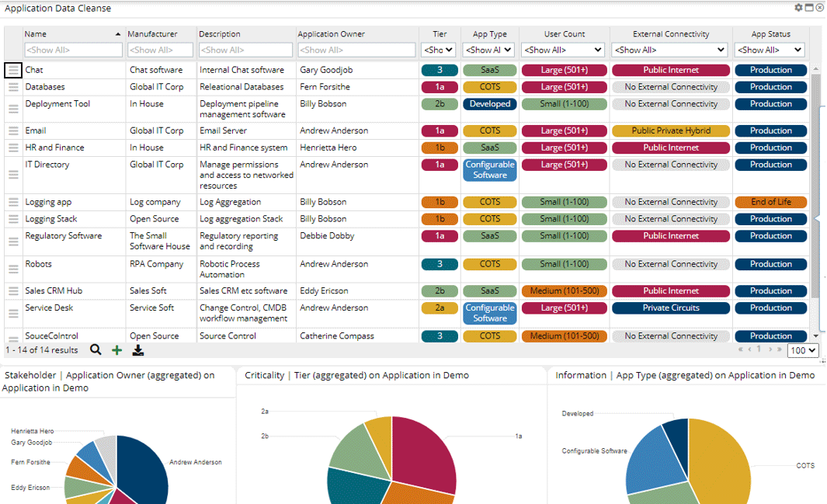Focus the Application Owner filter field
This screenshot has width=827, height=504.
356,50
